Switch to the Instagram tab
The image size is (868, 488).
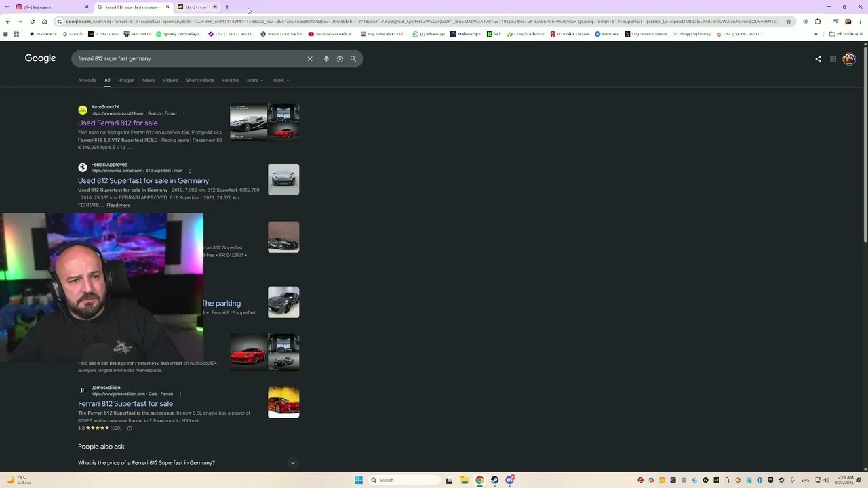52,7
